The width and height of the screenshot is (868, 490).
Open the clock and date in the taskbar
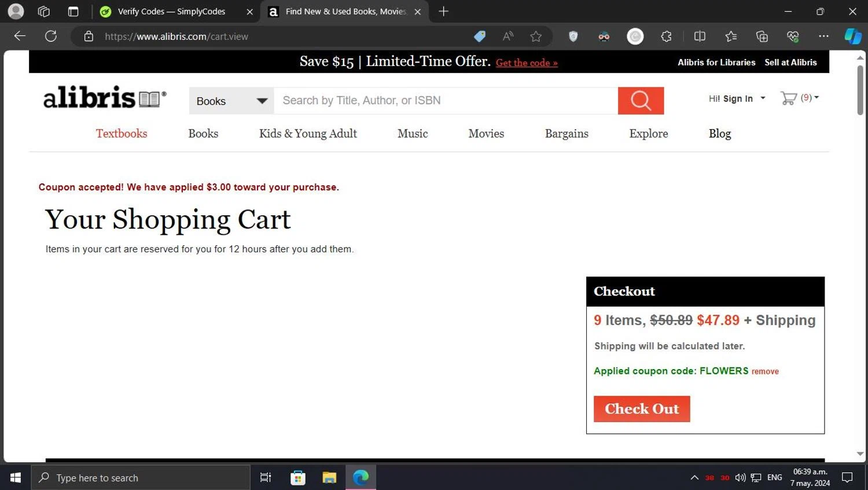pos(810,478)
